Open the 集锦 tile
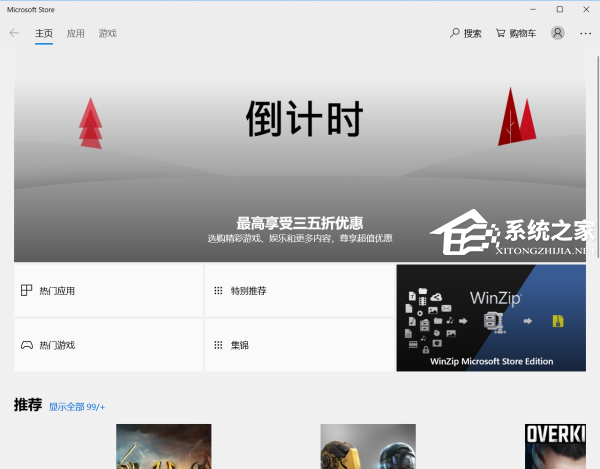Image resolution: width=600 pixels, height=469 pixels. coord(300,345)
